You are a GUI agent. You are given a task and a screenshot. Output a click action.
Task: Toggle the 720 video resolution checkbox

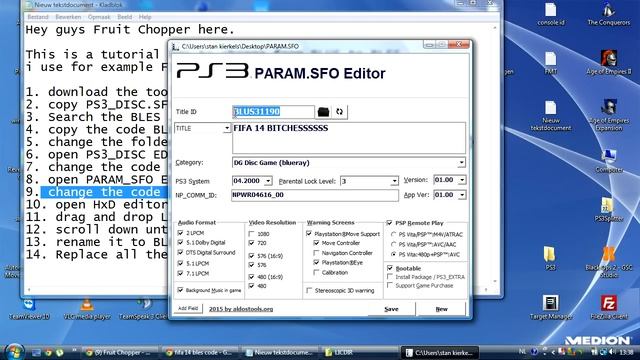(251, 243)
